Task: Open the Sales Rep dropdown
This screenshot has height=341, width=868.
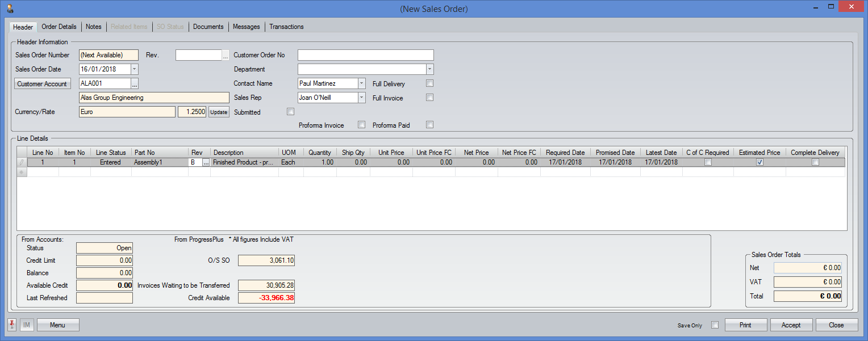Action: (362, 98)
